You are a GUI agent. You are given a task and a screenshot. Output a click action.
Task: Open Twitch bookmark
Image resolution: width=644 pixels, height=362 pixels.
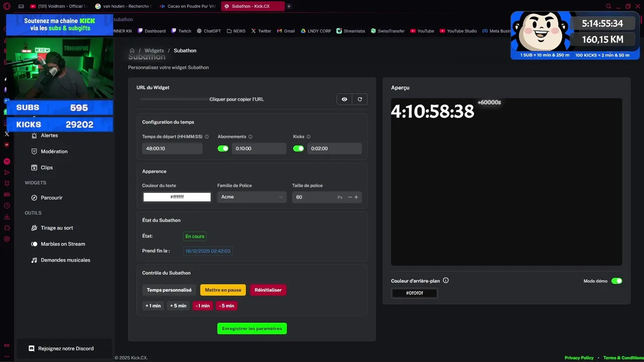click(181, 31)
